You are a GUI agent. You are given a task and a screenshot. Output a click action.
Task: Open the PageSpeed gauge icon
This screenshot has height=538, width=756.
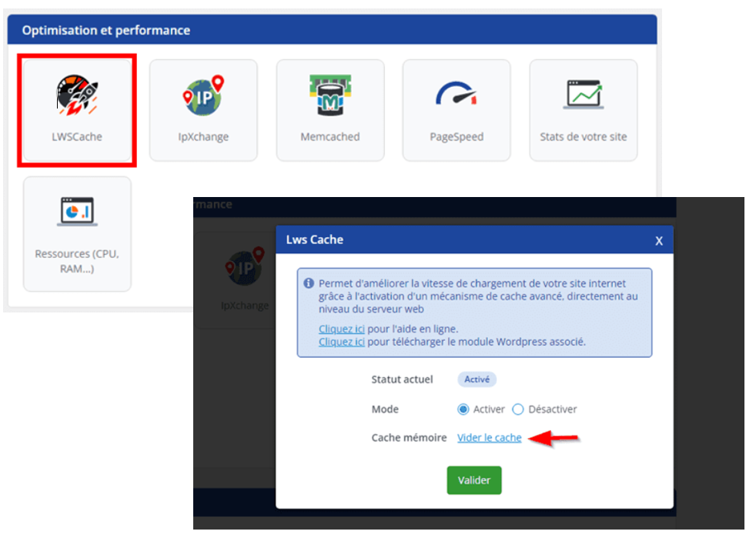[x=457, y=93]
